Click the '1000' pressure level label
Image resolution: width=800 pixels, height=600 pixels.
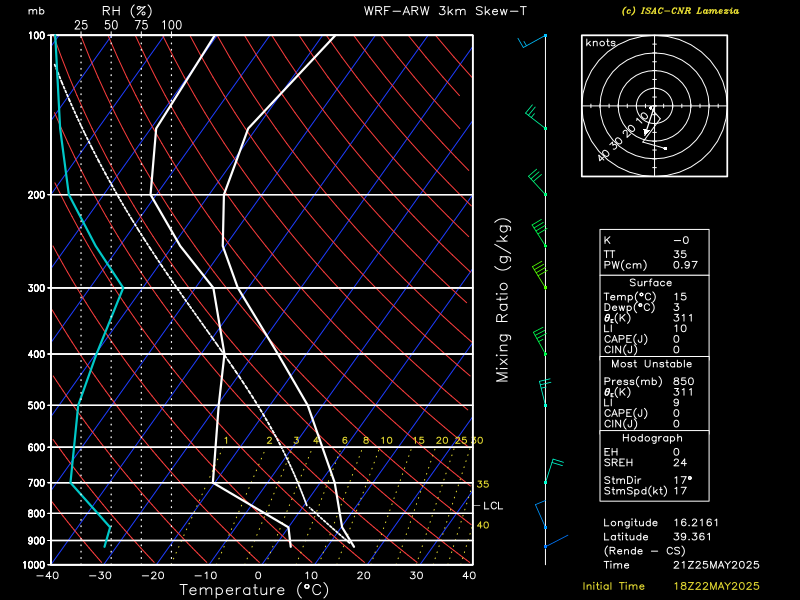pos(34,565)
